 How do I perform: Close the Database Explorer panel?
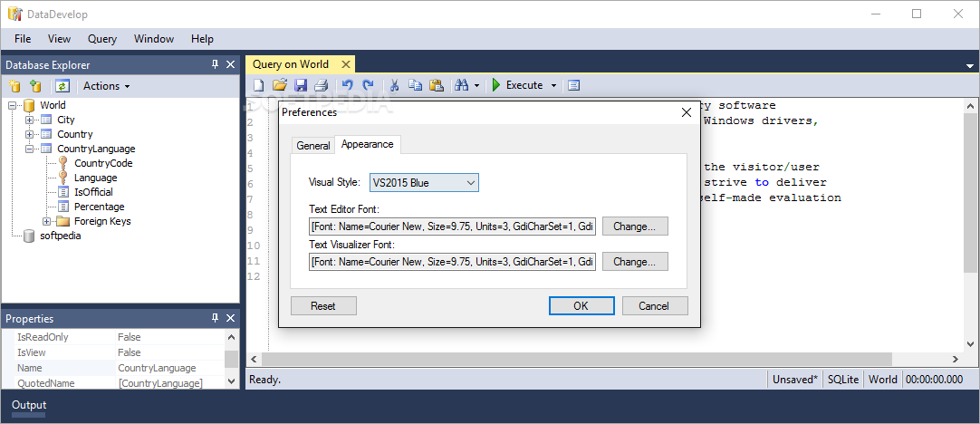coord(230,64)
